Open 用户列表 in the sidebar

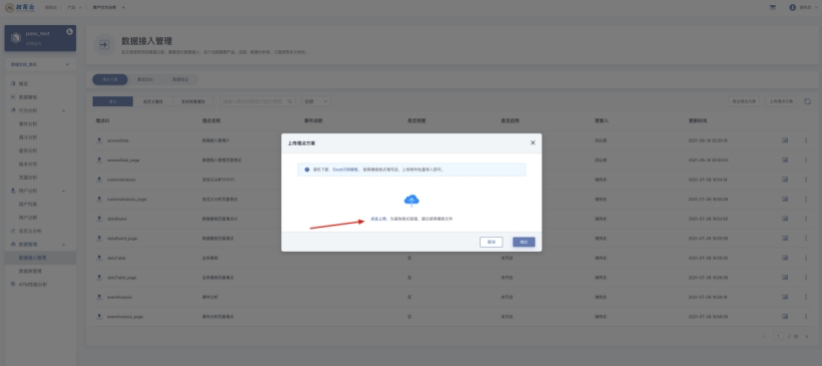point(28,204)
